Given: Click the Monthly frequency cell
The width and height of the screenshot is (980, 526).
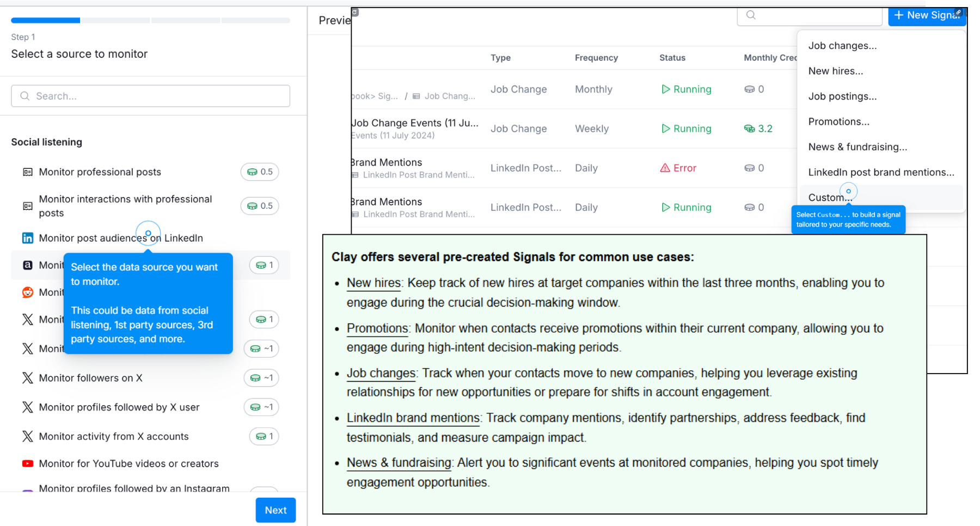Looking at the screenshot, I should pyautogui.click(x=593, y=89).
